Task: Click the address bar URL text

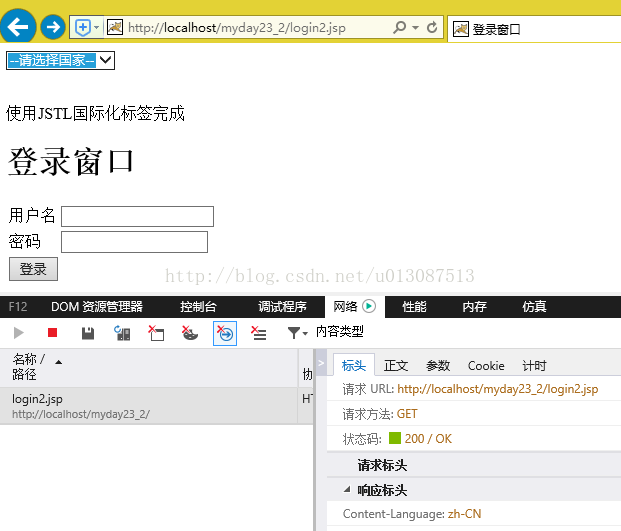Action: [x=237, y=28]
